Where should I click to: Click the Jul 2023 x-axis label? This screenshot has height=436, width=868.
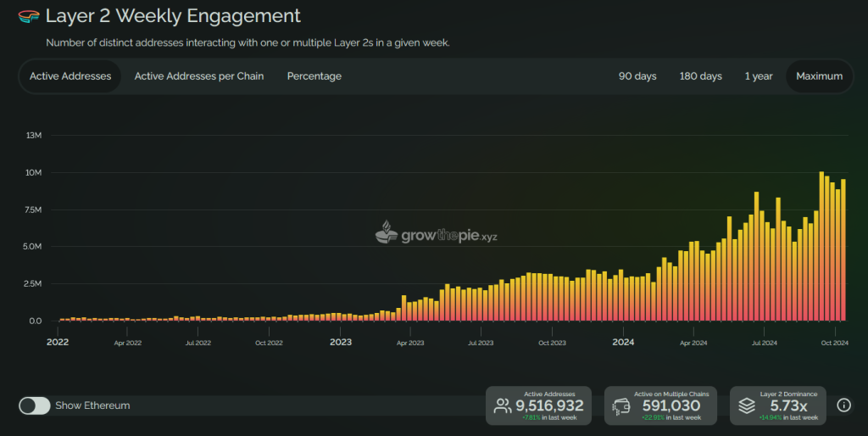click(481, 343)
